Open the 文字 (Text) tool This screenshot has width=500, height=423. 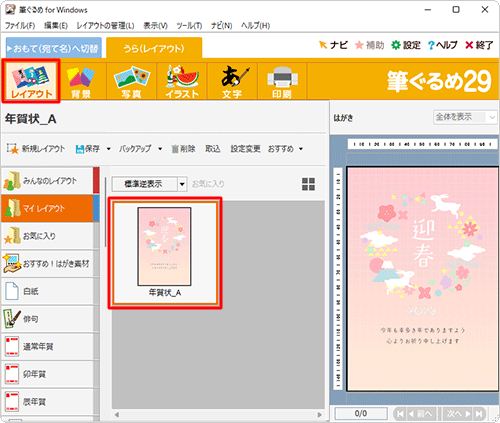232,82
